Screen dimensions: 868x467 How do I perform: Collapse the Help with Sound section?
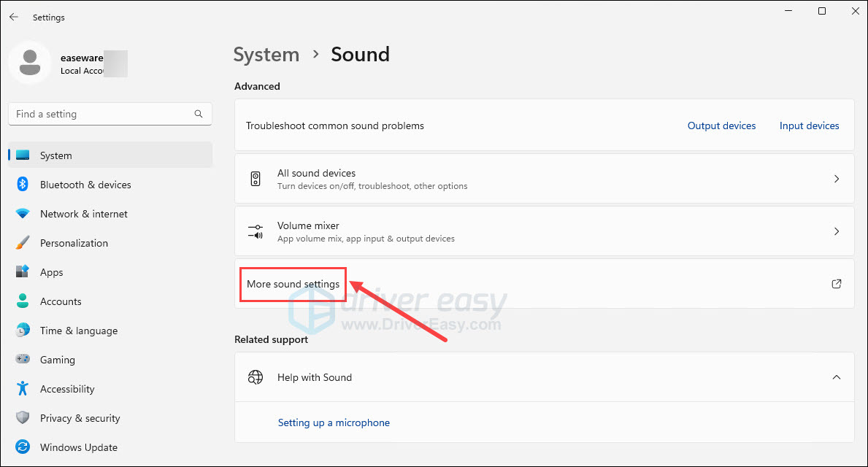click(x=836, y=377)
